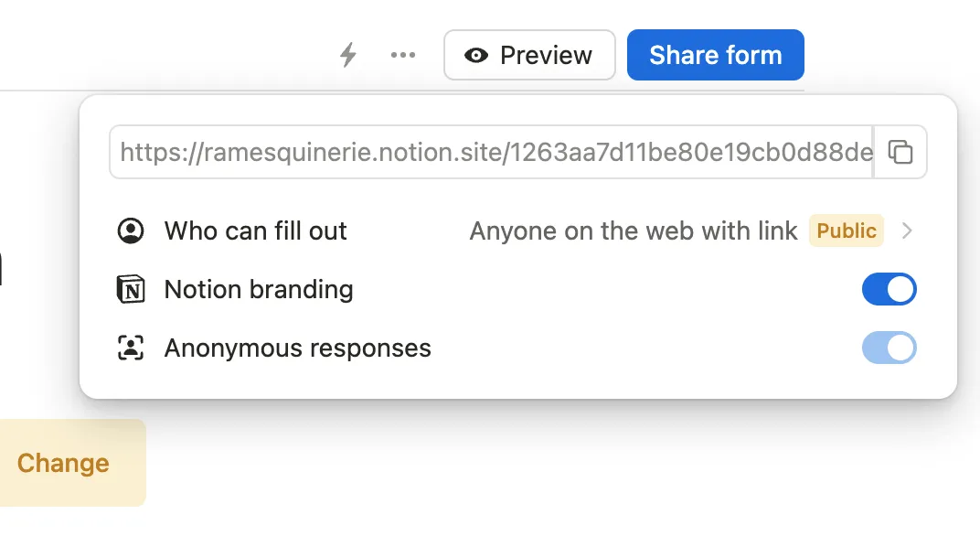This screenshot has height=536, width=980.
Task: Click the notion.site form URL field
Action: (x=494, y=152)
